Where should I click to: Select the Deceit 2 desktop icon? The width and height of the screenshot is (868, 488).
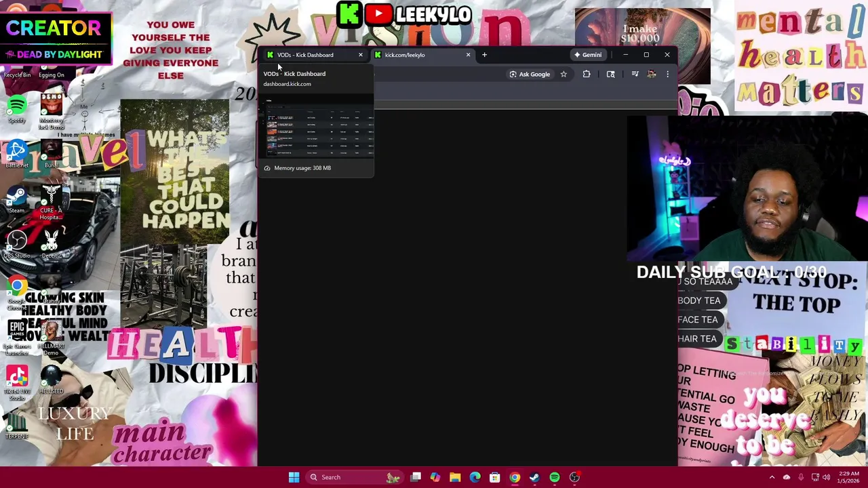pyautogui.click(x=51, y=245)
